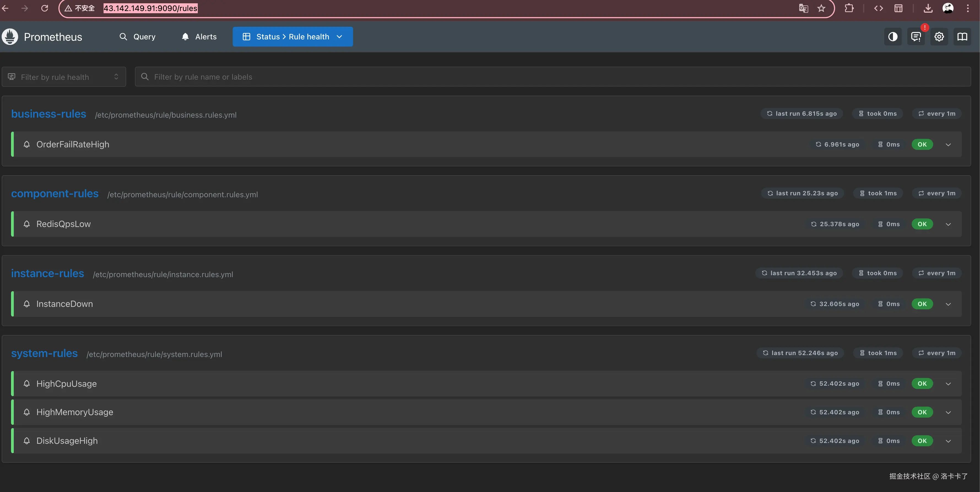
Task: Expand the DiskUsageHigh rule chevron
Action: tap(948, 441)
